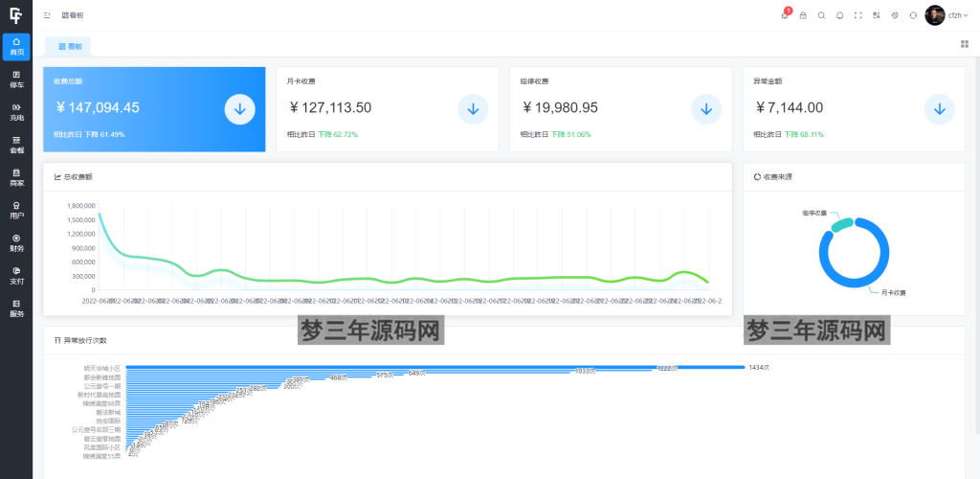The width and height of the screenshot is (980, 479).
Task: Open the tab grid options icon
Action: [x=964, y=44]
